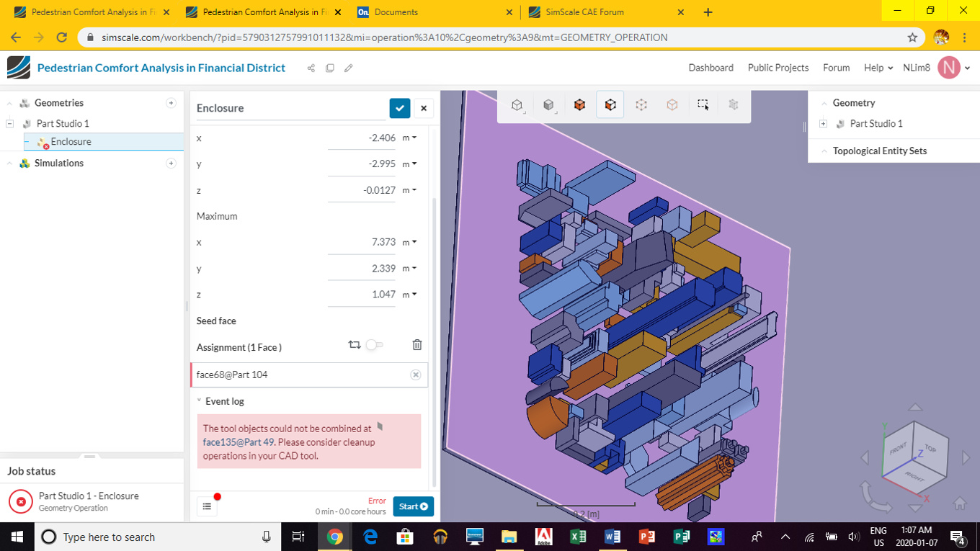980x551 pixels.
Task: Delete the seed face assignment with trash icon
Action: (x=416, y=345)
